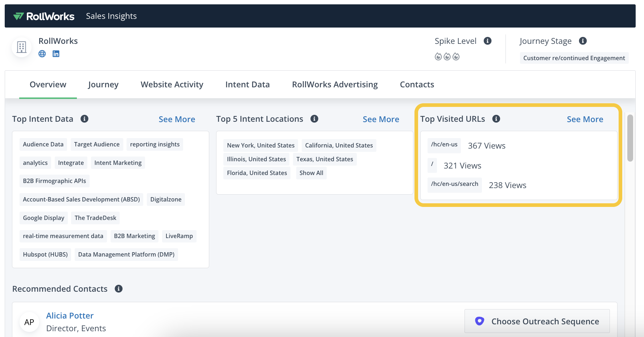Image resolution: width=644 pixels, height=337 pixels.
Task: Open the RollWorks LinkedIn profile icon
Action: (56, 54)
